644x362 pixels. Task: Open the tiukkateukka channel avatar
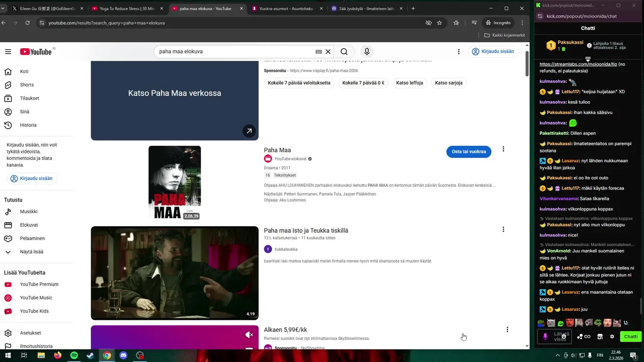coord(268,249)
